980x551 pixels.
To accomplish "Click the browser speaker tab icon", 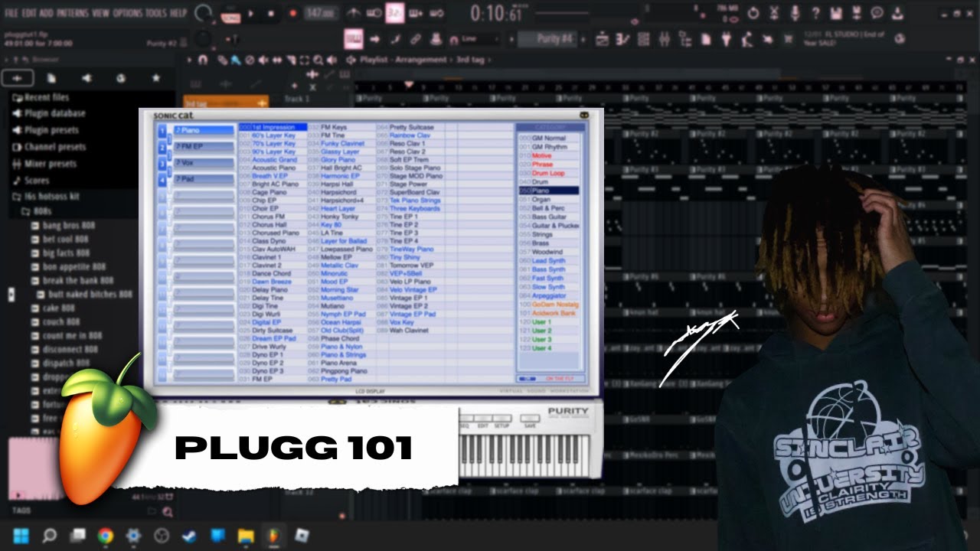I will 87,78.
